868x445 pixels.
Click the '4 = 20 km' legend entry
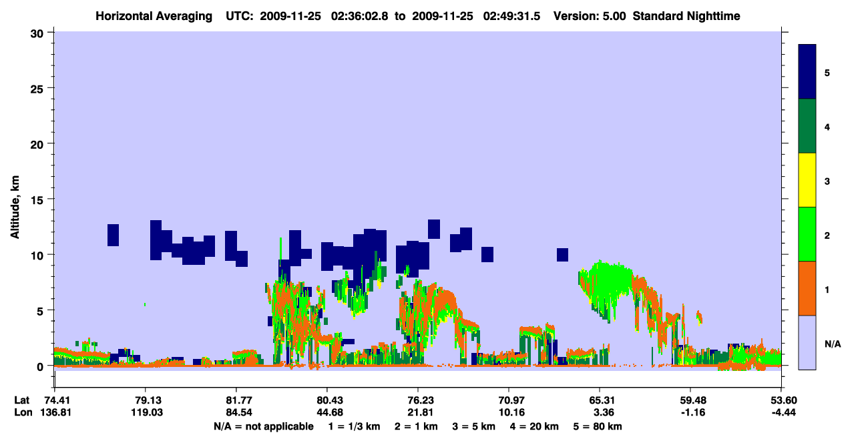pyautogui.click(x=534, y=426)
